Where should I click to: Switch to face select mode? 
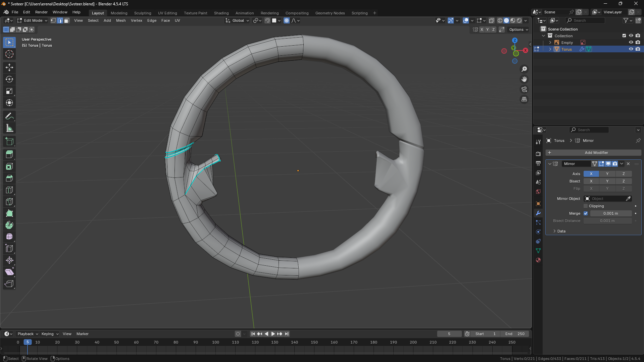66,20
